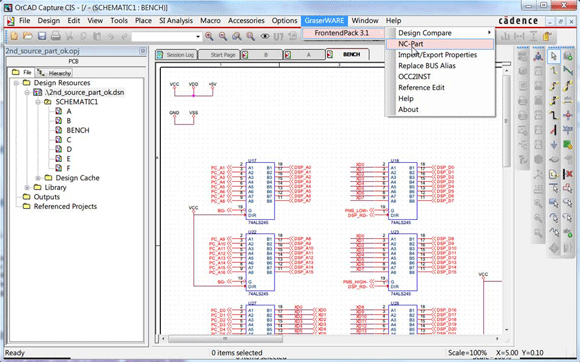This screenshot has width=580, height=362.
Task: Open the SI Analysis menu
Action: pos(176,21)
